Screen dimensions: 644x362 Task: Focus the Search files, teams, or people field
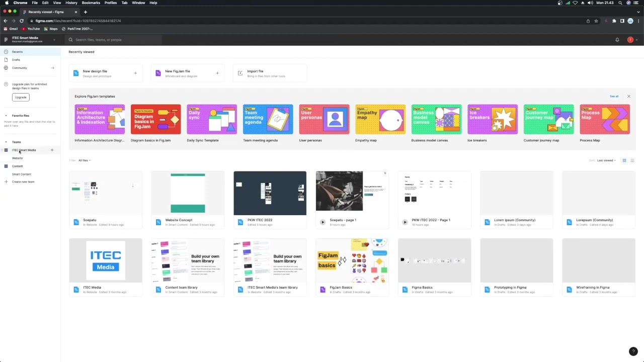tap(114, 40)
